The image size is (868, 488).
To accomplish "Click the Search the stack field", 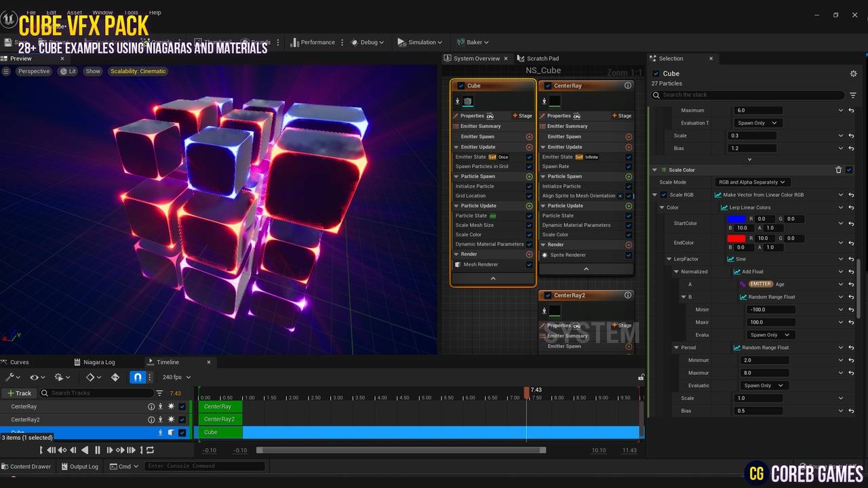I will [748, 95].
